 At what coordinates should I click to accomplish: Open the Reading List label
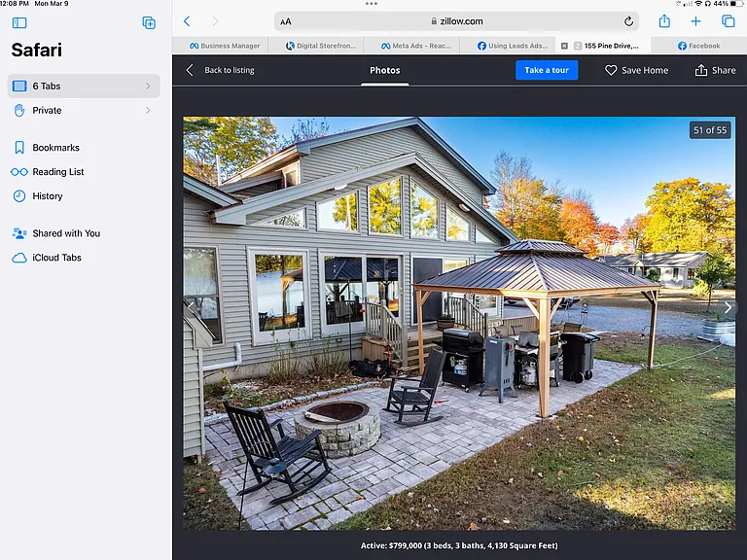pyautogui.click(x=58, y=172)
